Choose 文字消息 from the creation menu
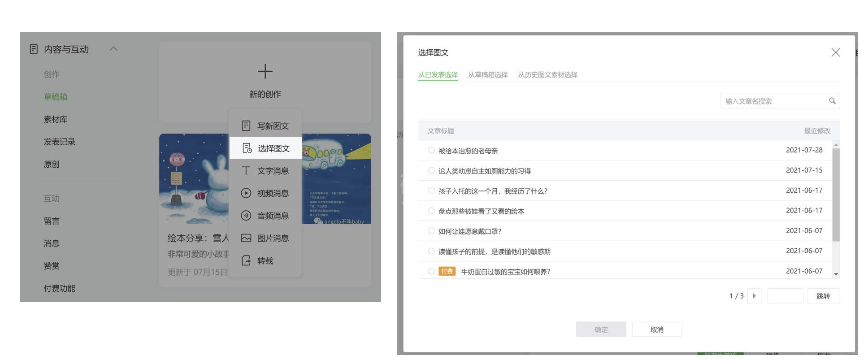 265,171
